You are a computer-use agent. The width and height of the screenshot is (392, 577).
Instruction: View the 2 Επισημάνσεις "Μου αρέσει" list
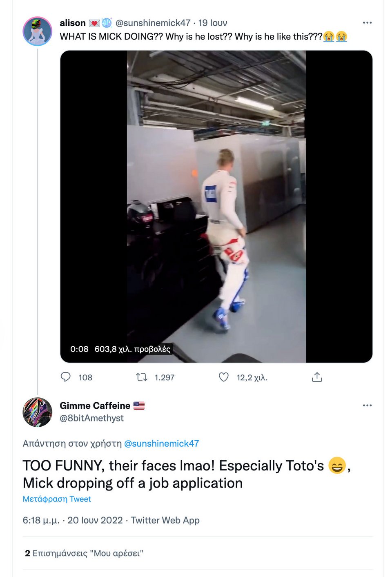[84, 553]
